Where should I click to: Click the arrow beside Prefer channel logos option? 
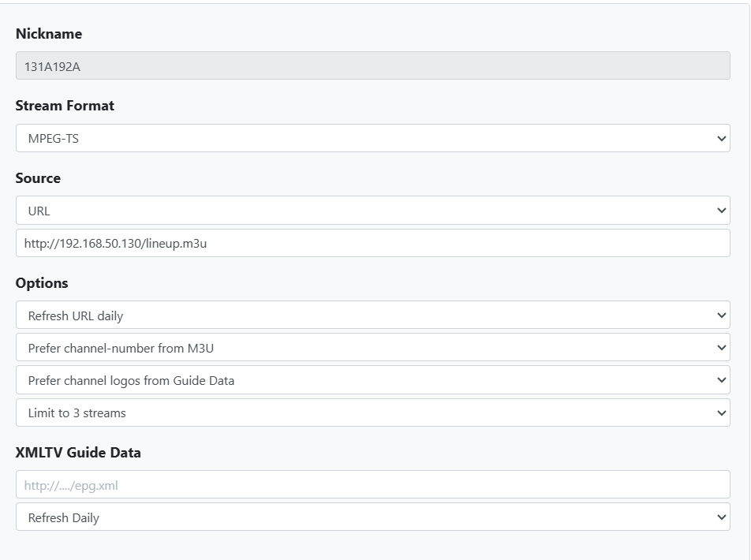[x=721, y=380]
